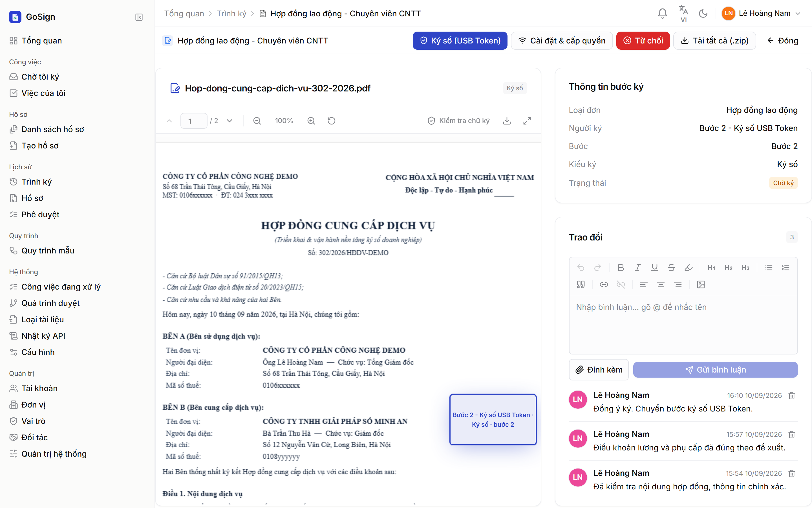The height and width of the screenshot is (508, 812).
Task: Toggle underline in comment editor
Action: [x=654, y=268]
